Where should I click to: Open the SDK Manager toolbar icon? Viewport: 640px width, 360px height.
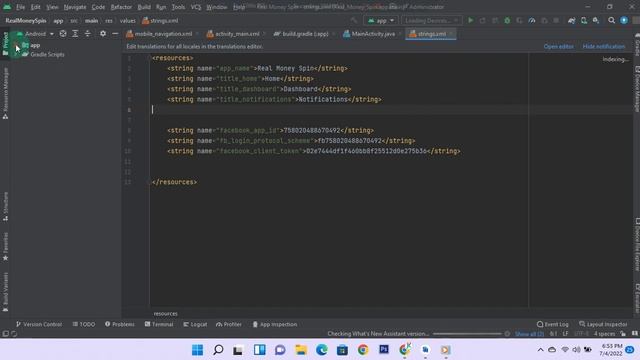click(596, 20)
